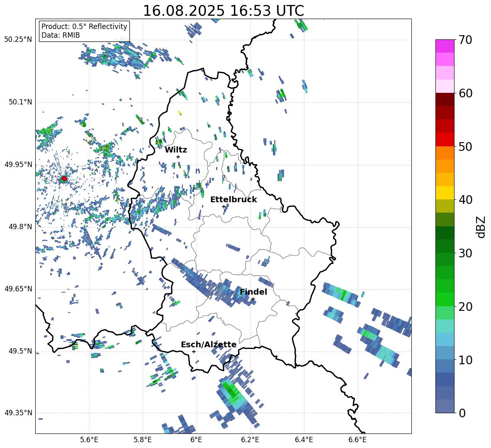Click the 40 colorbar tick label
The height and width of the screenshot is (448, 491).
pos(465,200)
